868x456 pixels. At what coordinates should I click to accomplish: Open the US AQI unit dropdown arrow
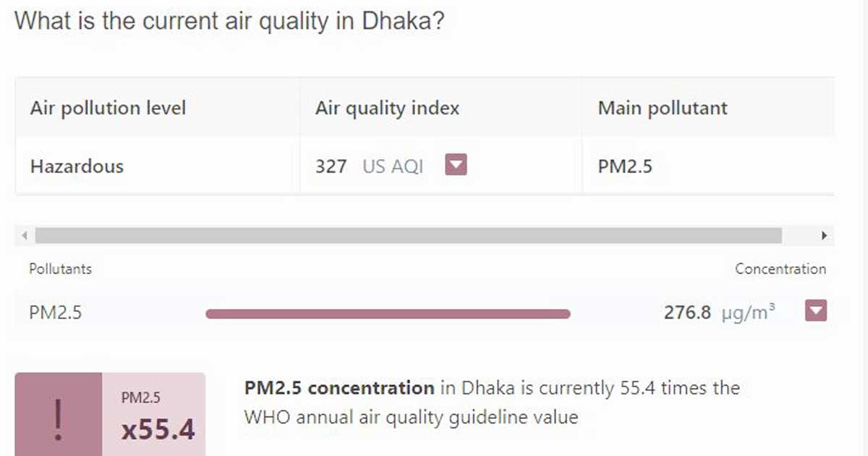pyautogui.click(x=456, y=166)
